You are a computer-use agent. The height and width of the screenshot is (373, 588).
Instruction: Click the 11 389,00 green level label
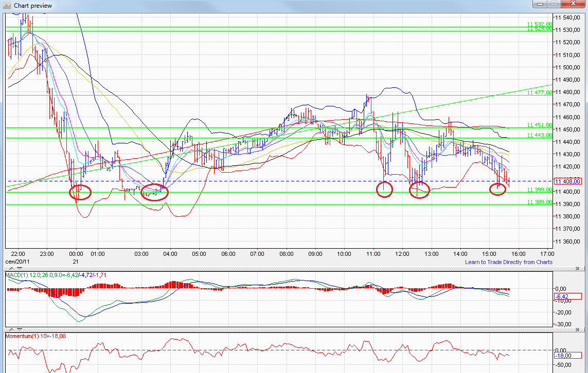[x=539, y=202]
